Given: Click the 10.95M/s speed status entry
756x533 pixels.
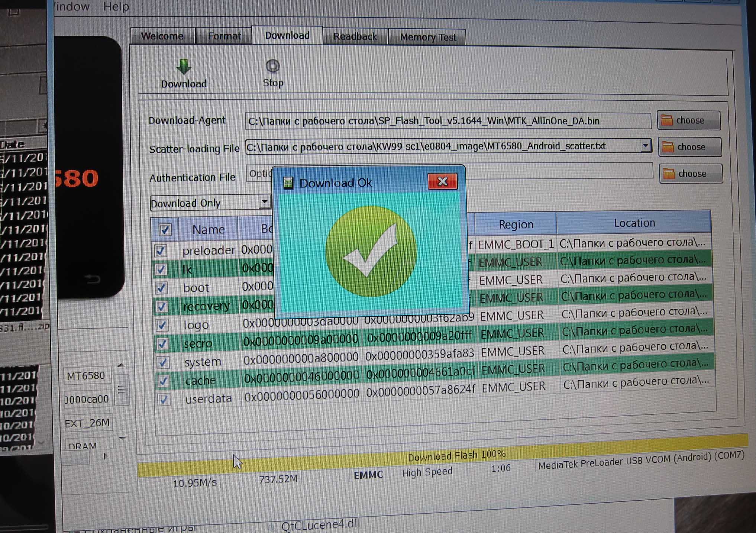Looking at the screenshot, I should [195, 483].
